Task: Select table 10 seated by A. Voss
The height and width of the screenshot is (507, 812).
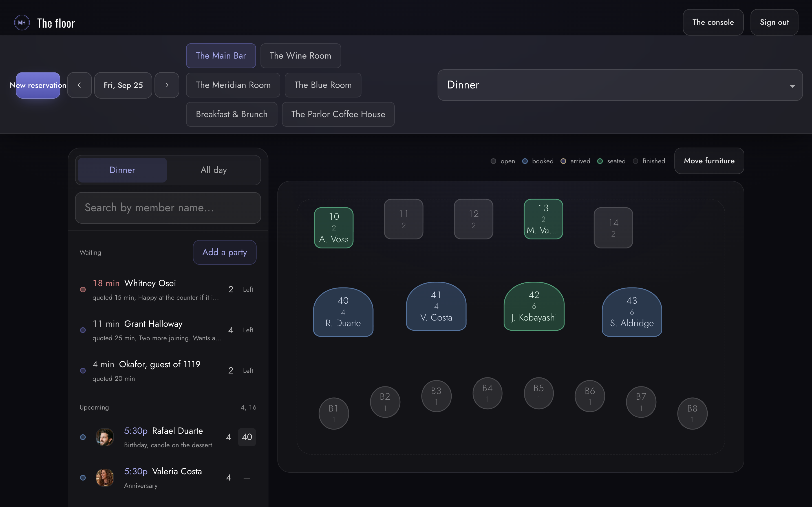Action: point(334,228)
